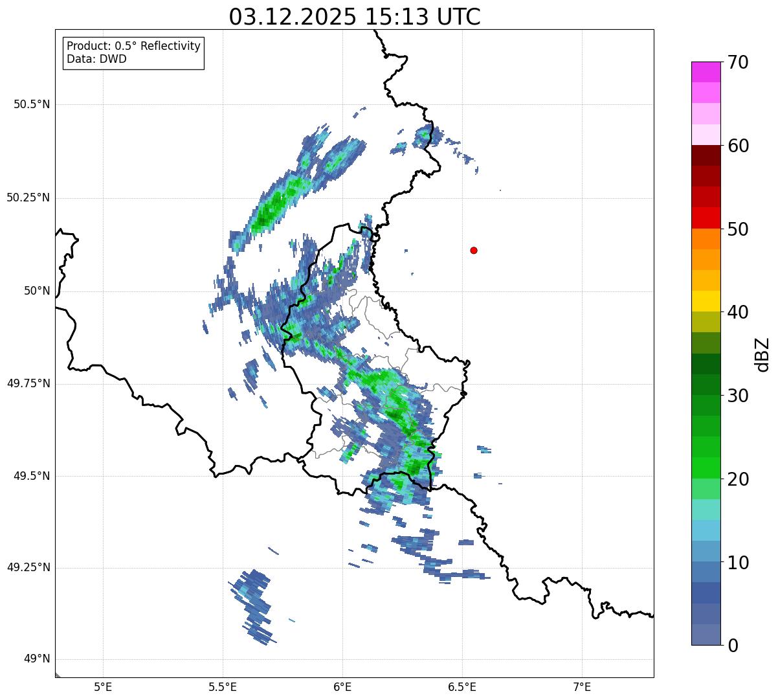This screenshot has height=700, width=778.
Task: Click the red station marker dot
Action: [474, 251]
